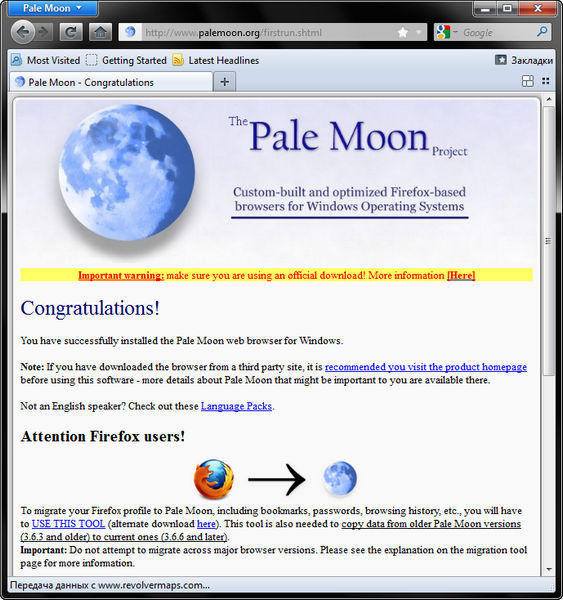Viewport: 563px width, 600px height.
Task: Click the search magnifier icon
Action: click(x=542, y=32)
